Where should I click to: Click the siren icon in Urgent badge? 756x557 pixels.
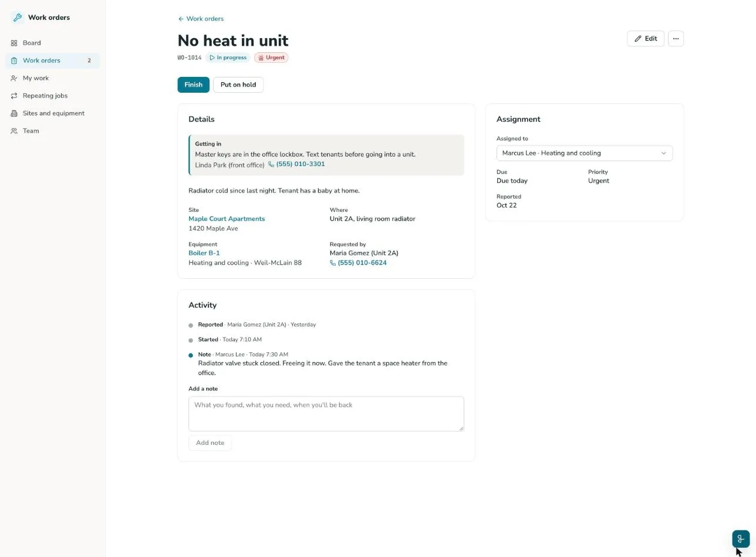261,58
